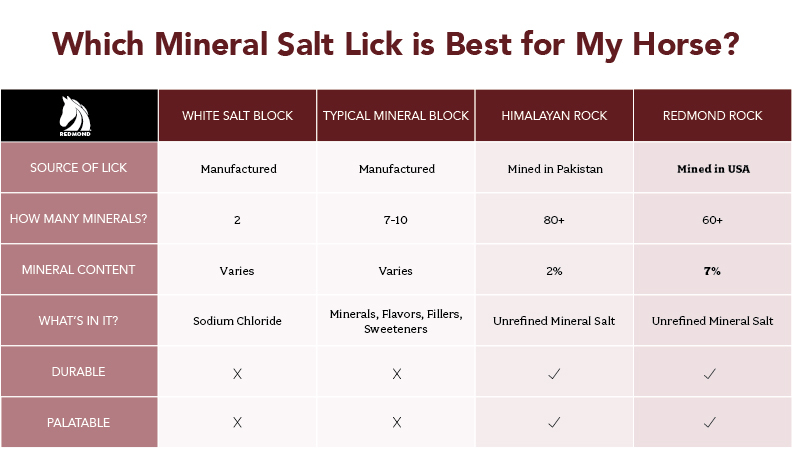This screenshot has width=792, height=449.
Task: Select the Himalayan Rock column header
Action: pos(555,115)
